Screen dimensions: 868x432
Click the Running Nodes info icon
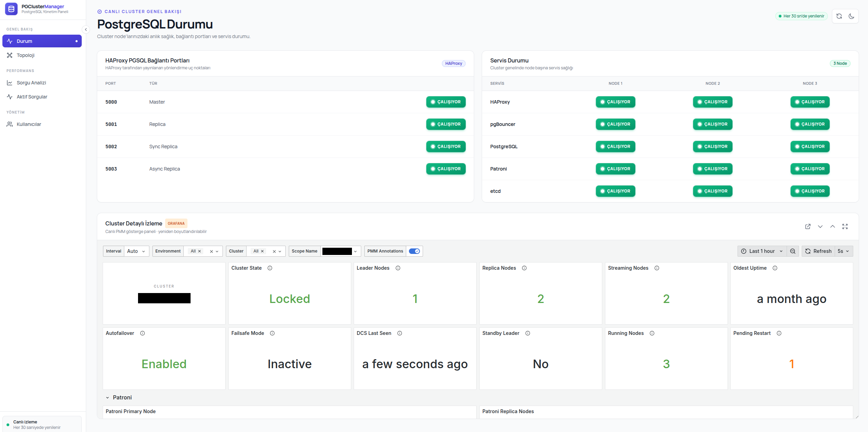(652, 333)
